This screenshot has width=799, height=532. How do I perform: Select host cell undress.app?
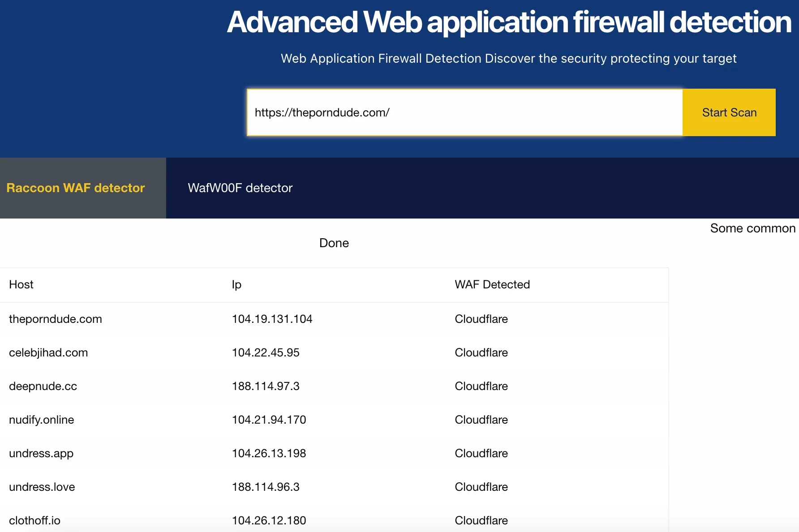tap(41, 453)
